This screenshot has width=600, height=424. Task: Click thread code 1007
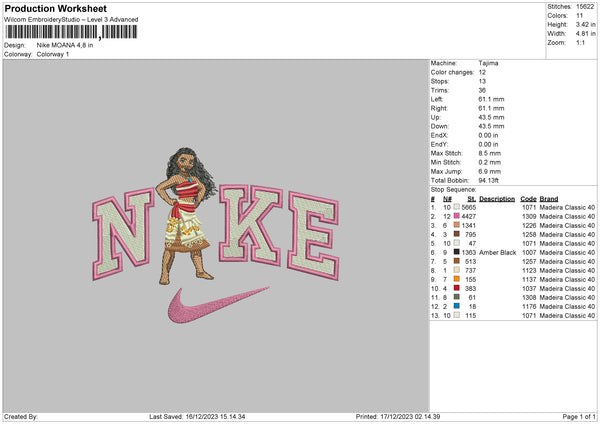click(x=529, y=252)
